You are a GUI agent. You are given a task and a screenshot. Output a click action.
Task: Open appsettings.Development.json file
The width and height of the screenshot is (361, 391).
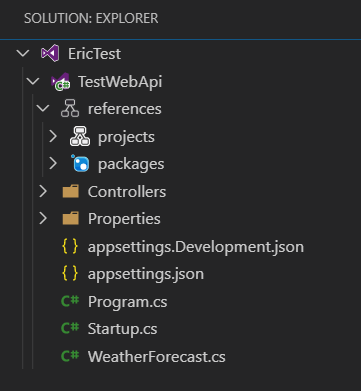196,247
